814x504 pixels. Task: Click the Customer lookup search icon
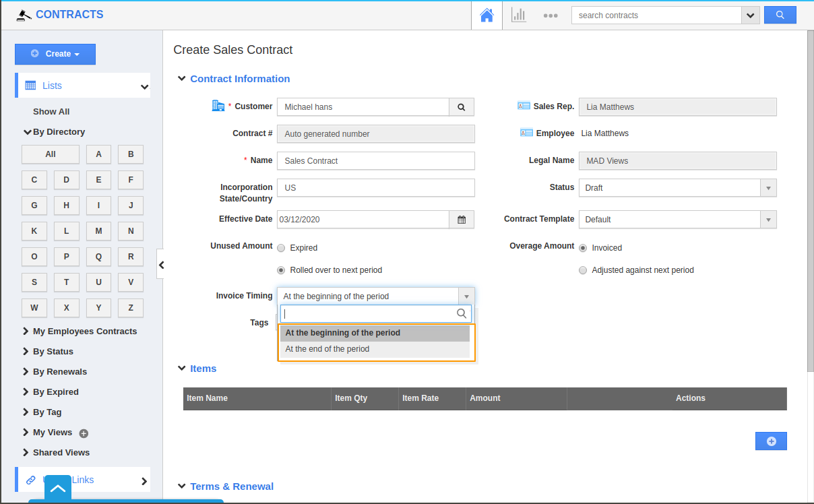click(462, 106)
